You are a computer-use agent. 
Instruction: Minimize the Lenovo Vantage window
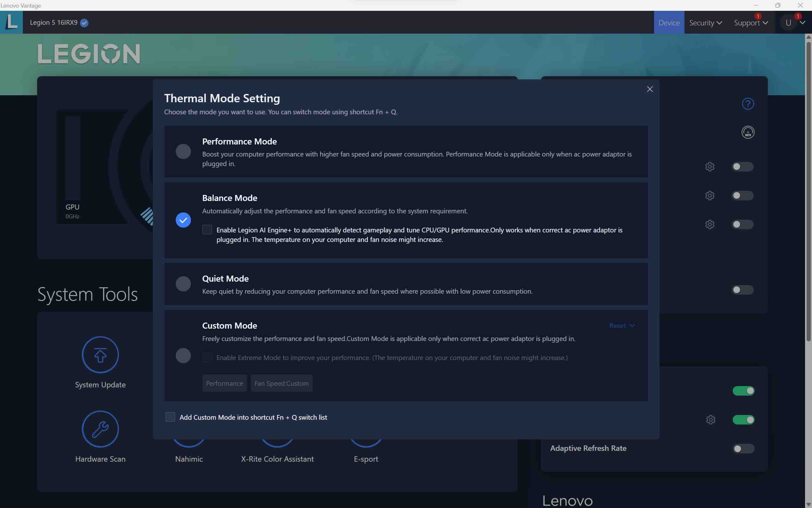[756, 5]
